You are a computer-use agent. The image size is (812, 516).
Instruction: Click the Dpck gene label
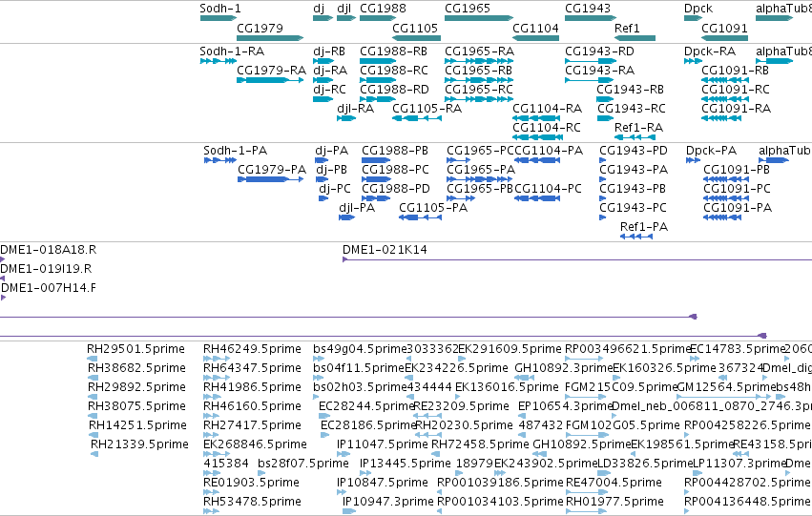[x=698, y=9]
